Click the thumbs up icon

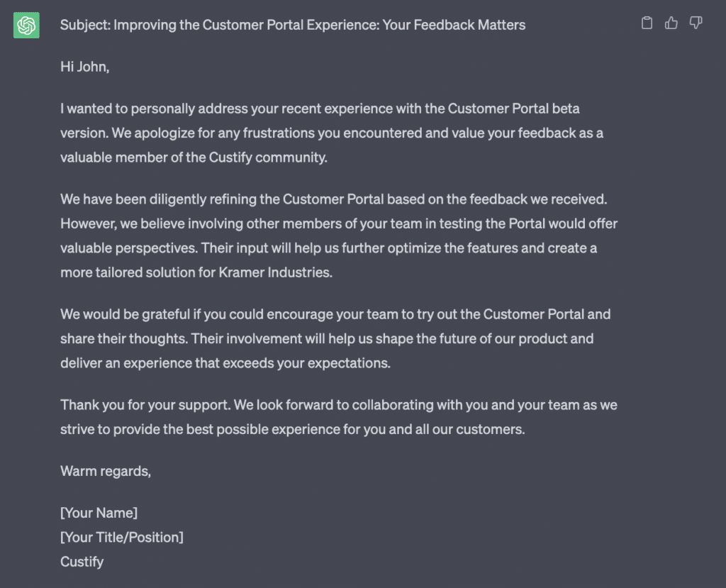(671, 23)
